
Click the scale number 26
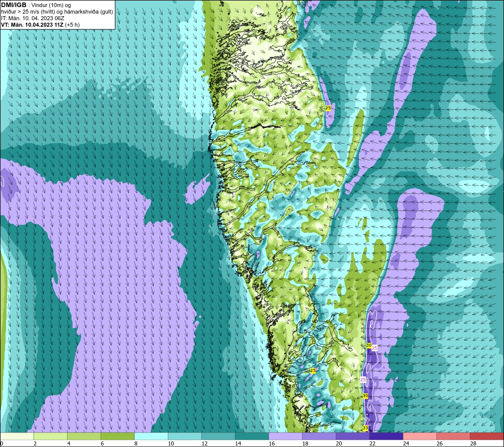point(439,443)
